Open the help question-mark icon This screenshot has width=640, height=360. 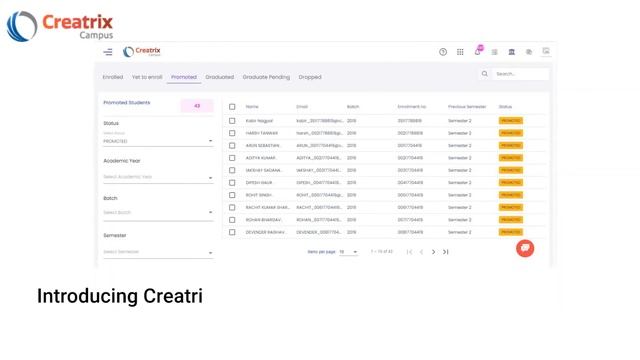(x=443, y=52)
